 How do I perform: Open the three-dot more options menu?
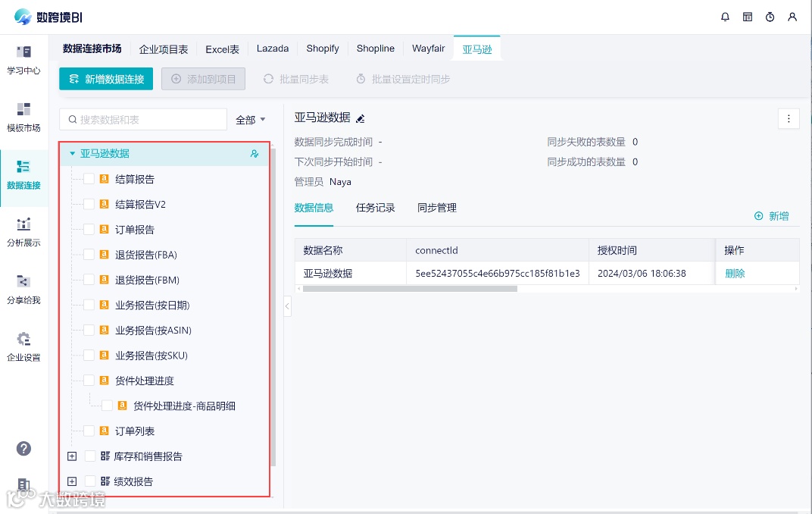pos(789,119)
